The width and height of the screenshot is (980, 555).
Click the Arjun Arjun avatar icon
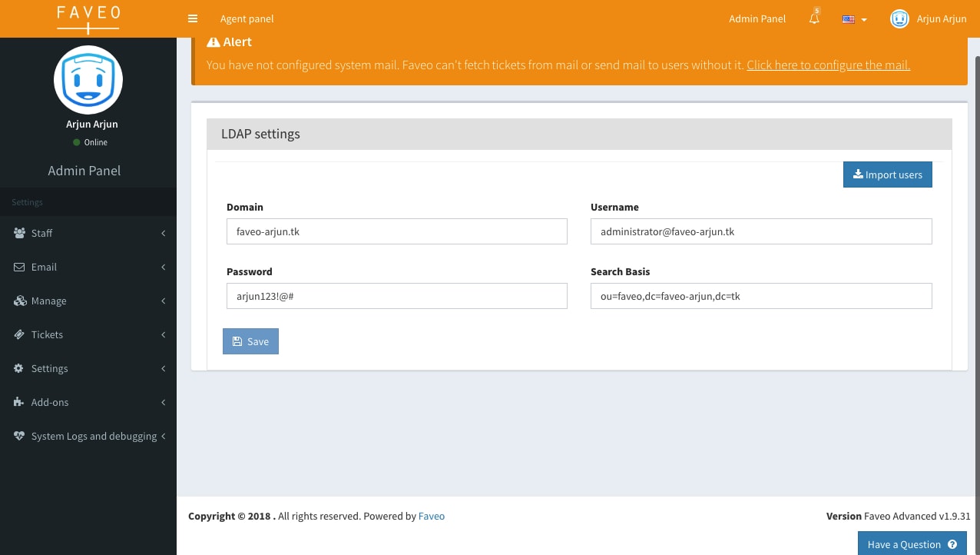(899, 18)
